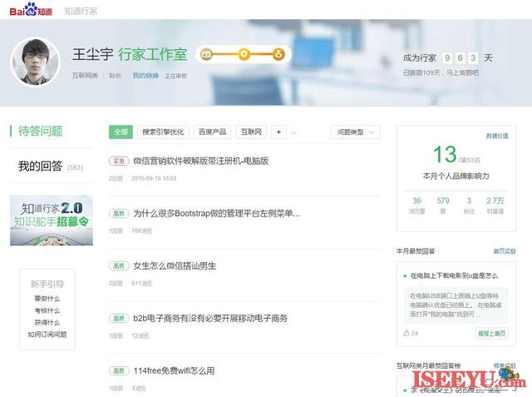Open the 考核什么 guide link
The width and height of the screenshot is (532, 397).
pos(47,310)
